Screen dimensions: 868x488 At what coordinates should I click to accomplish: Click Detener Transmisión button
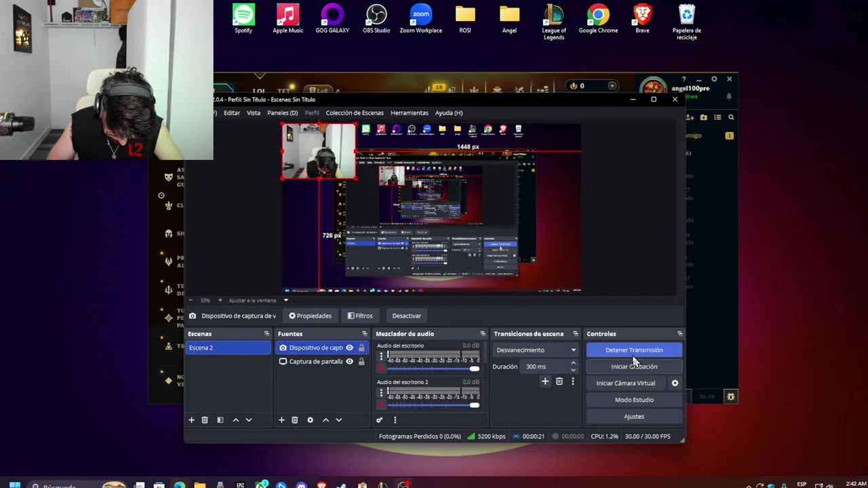(634, 350)
